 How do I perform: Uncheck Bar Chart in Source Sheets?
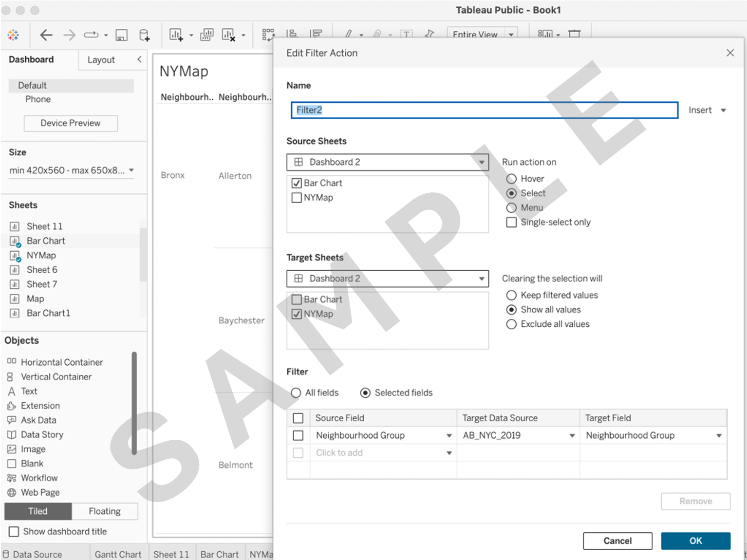[297, 183]
